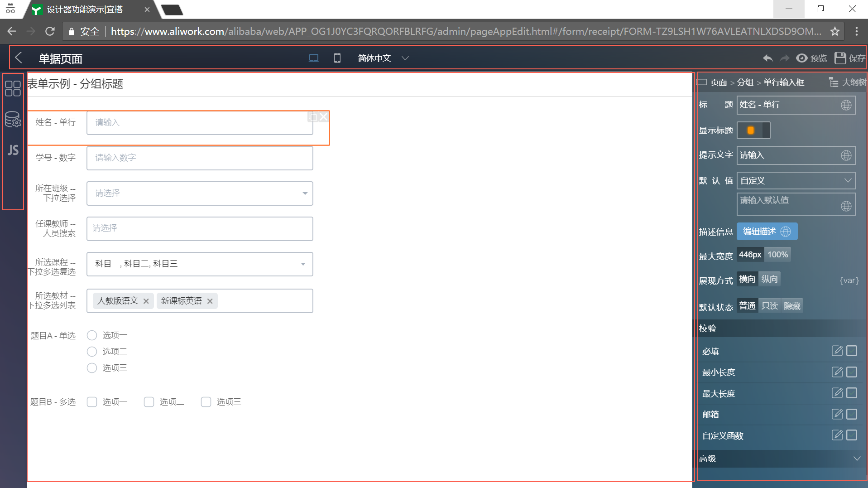Switch to desktop preview mode icon
The width and height of the screenshot is (868, 488).
click(x=313, y=58)
